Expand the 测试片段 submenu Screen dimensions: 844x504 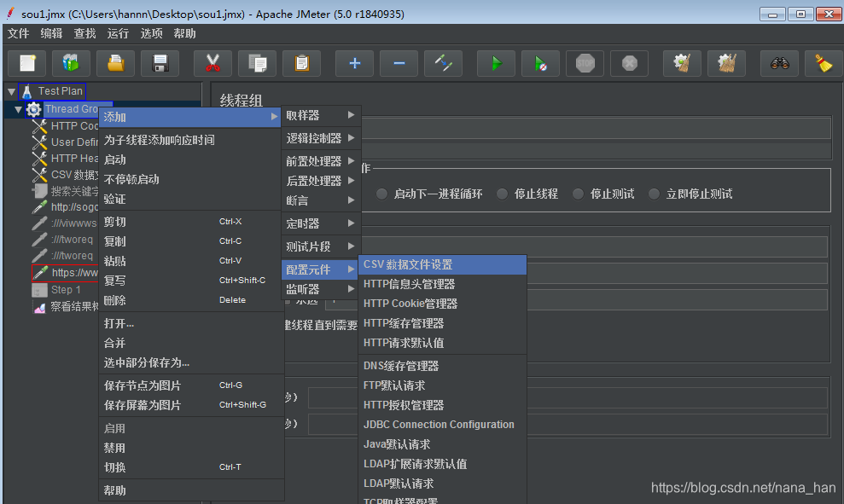(321, 246)
